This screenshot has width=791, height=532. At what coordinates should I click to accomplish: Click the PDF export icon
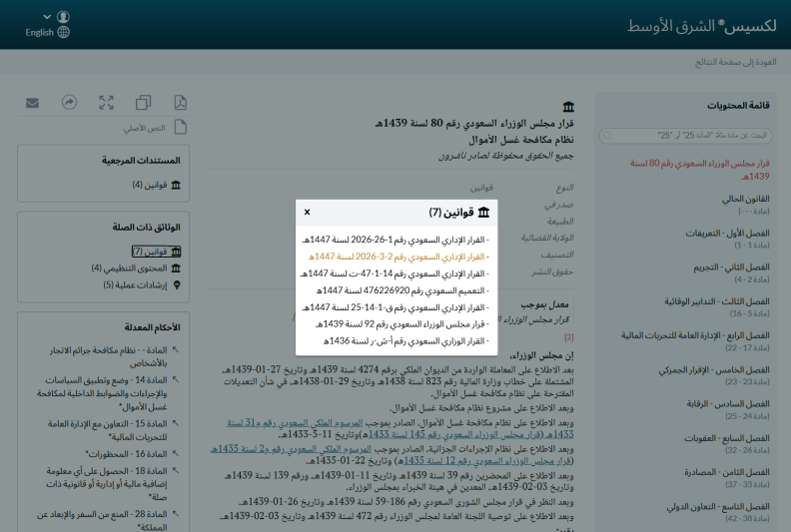(180, 103)
